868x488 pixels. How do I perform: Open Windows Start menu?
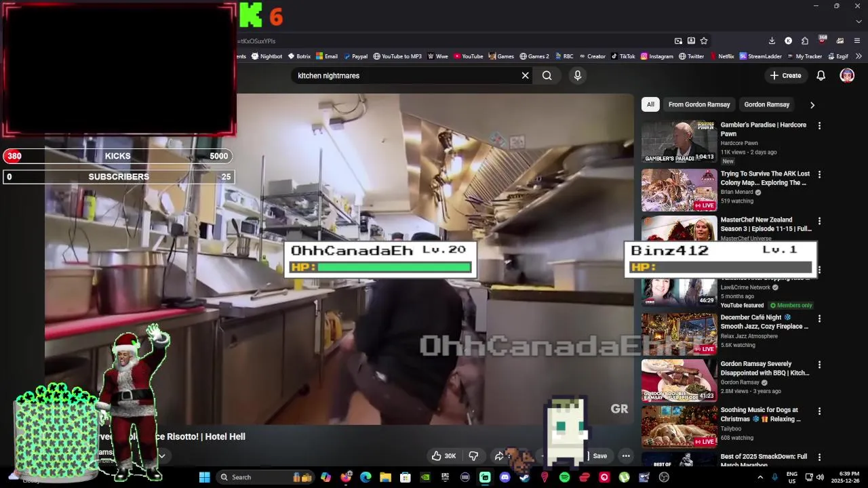204,477
